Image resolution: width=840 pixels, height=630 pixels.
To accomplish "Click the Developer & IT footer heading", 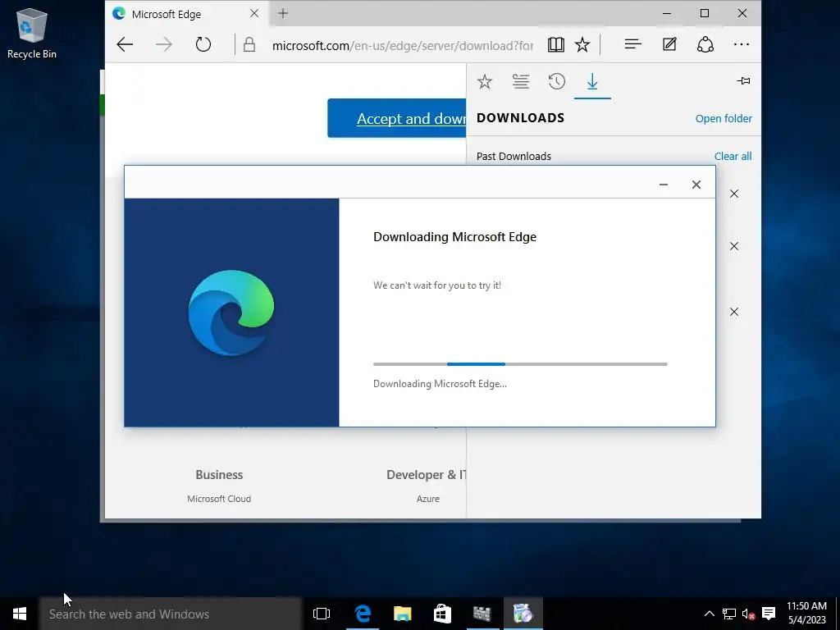I will (x=427, y=475).
